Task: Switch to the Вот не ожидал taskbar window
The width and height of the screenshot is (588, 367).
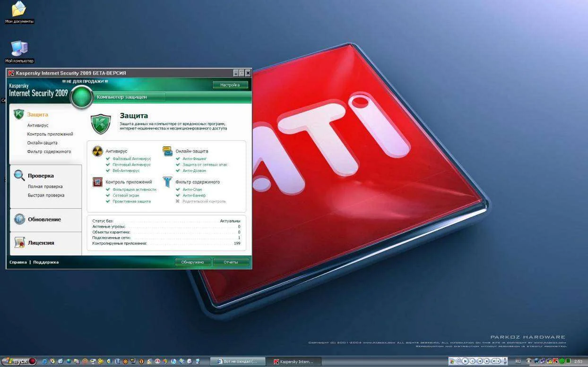Action: coord(237,361)
